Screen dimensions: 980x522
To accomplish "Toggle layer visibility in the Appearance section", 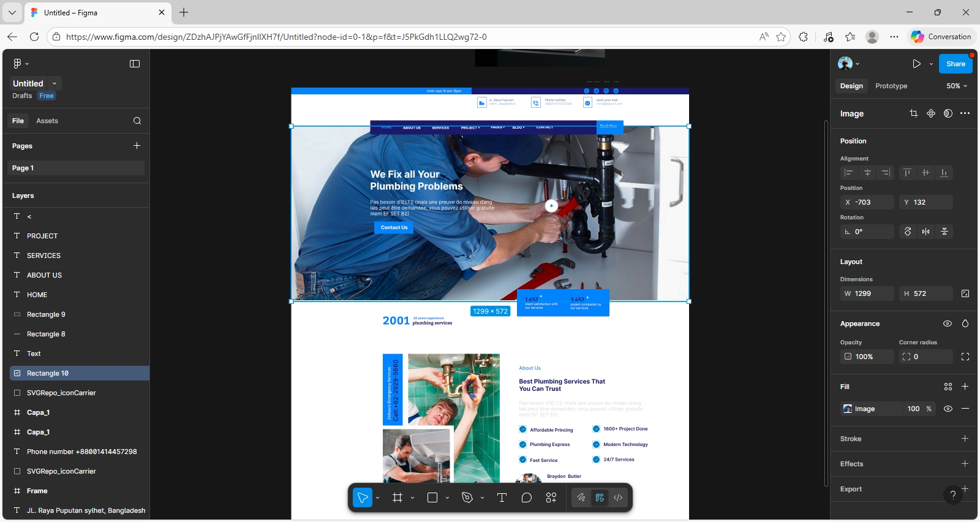I will 948,323.
